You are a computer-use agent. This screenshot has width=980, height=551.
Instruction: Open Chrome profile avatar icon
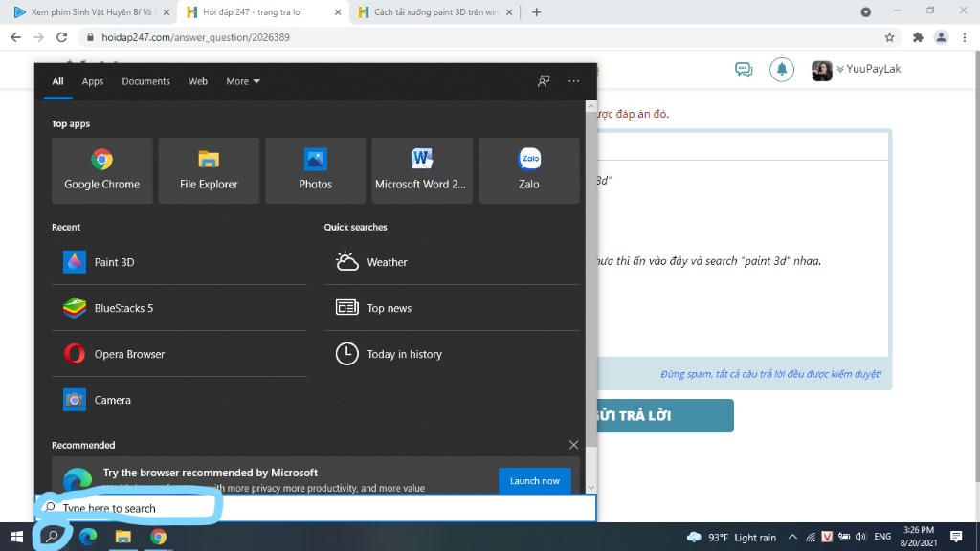coord(941,37)
